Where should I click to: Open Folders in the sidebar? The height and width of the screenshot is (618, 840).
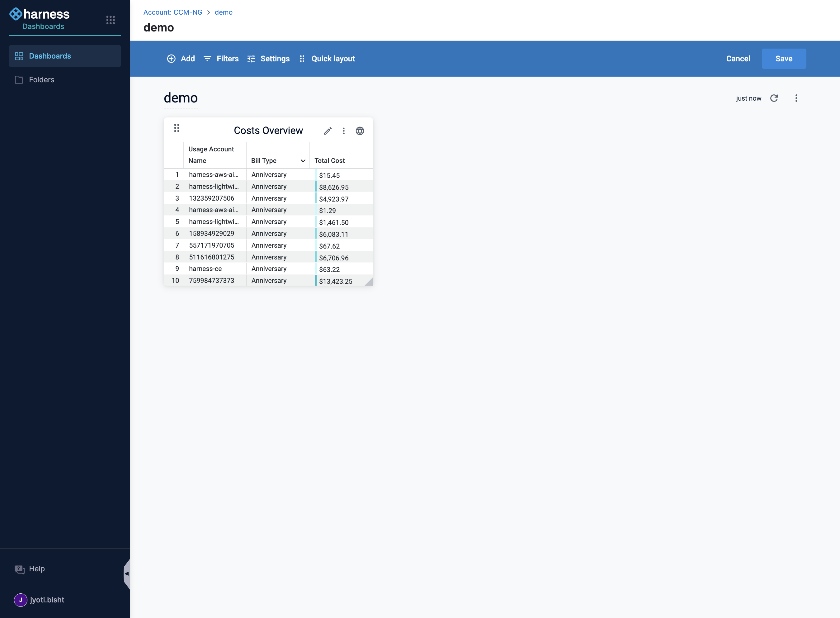tap(65, 80)
